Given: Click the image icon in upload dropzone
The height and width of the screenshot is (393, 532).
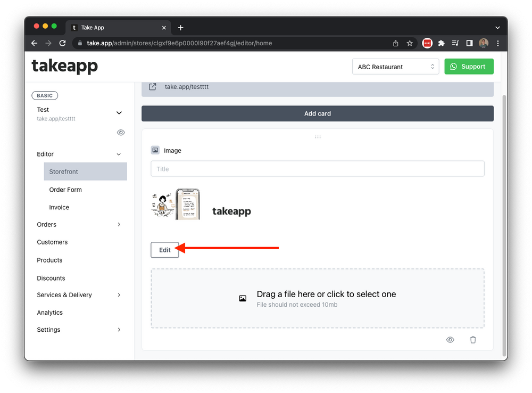Looking at the screenshot, I should tap(243, 299).
